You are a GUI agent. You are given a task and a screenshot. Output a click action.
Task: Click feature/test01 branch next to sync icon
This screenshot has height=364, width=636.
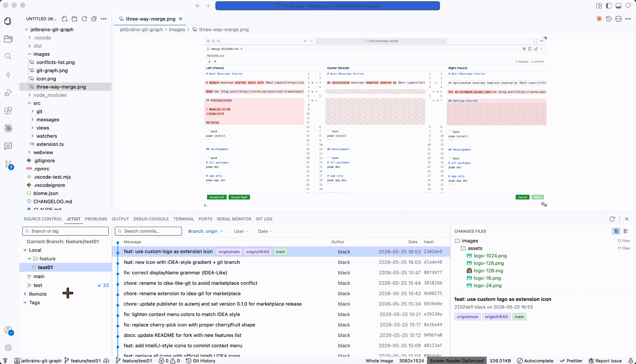click(x=82, y=361)
